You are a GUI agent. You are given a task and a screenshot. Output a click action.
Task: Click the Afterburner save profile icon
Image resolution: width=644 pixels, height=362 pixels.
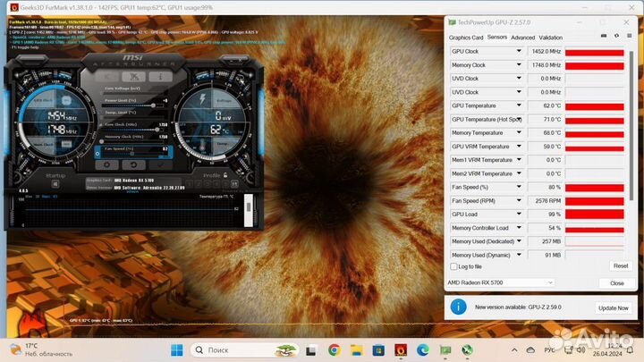pyautogui.click(x=234, y=184)
